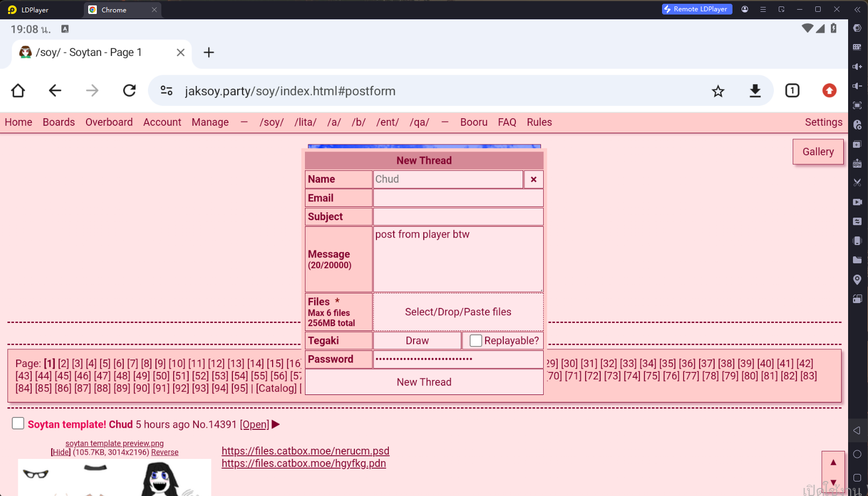Click the download icon in the toolbar
The height and width of the screenshot is (496, 868).
coord(755,91)
